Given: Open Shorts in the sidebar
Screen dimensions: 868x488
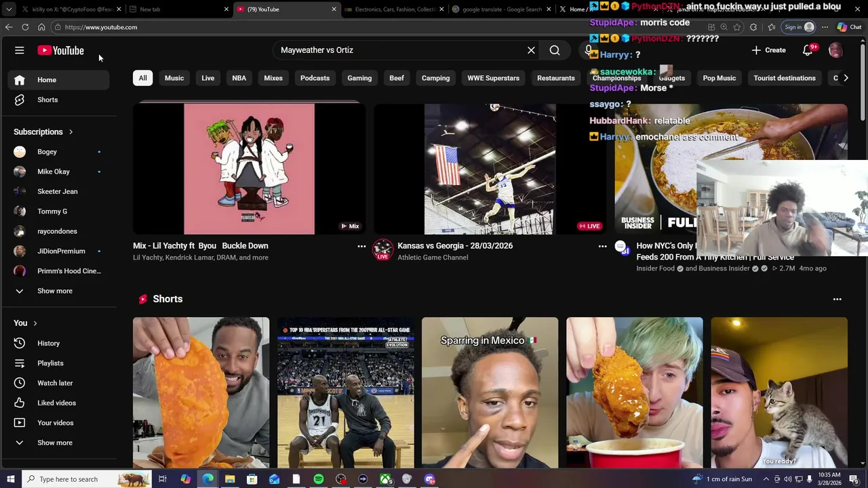Looking at the screenshot, I should pyautogui.click(x=59, y=100).
